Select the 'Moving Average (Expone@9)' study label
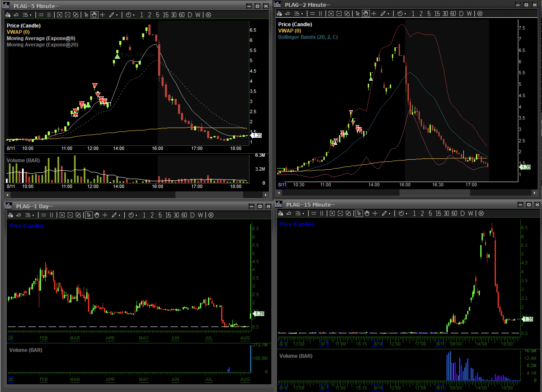The height and width of the screenshot is (392, 542). coord(41,38)
